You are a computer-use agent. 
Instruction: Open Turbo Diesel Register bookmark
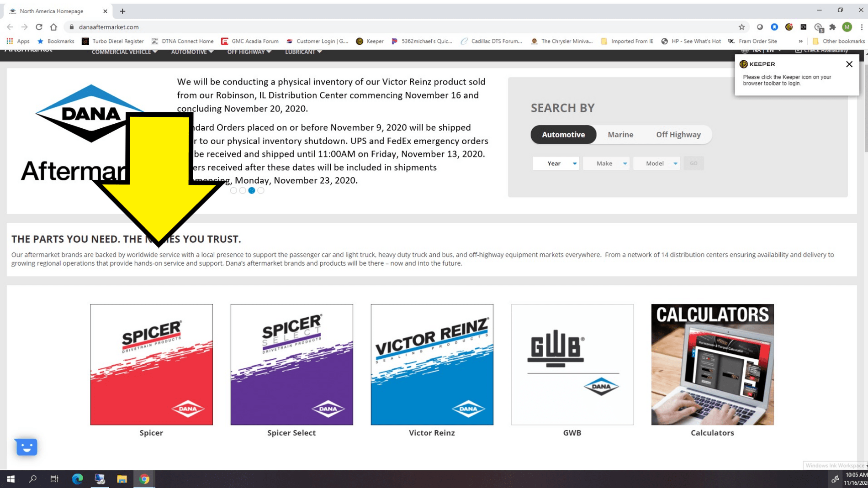coord(112,41)
